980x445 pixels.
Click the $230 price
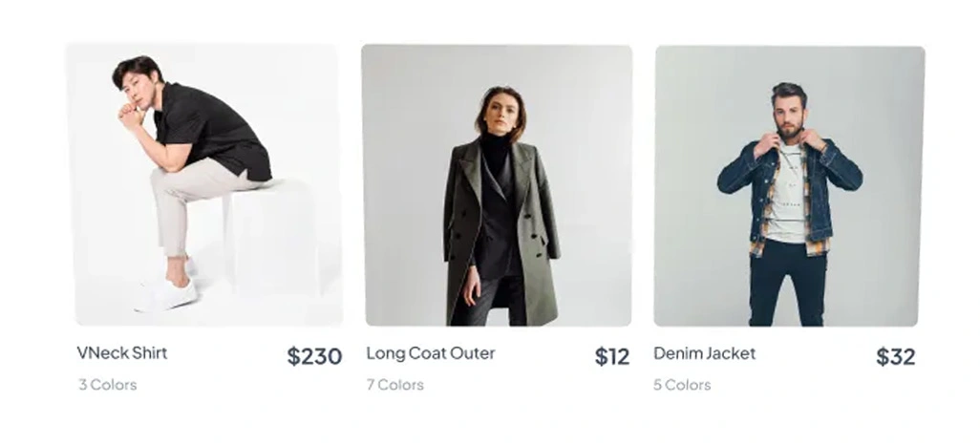314,356
